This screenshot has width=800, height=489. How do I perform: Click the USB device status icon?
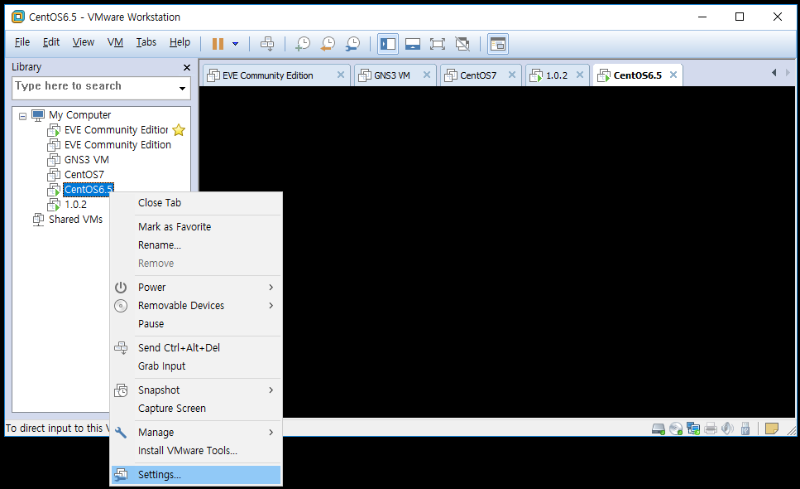coord(745,429)
